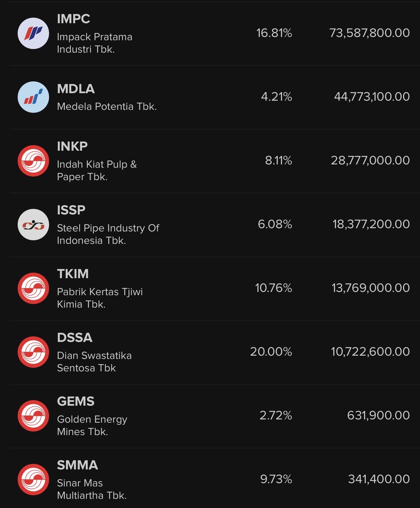Tap the 18,377,200.00 value for ISSP
Image resolution: width=420 pixels, height=508 pixels.
371,224
